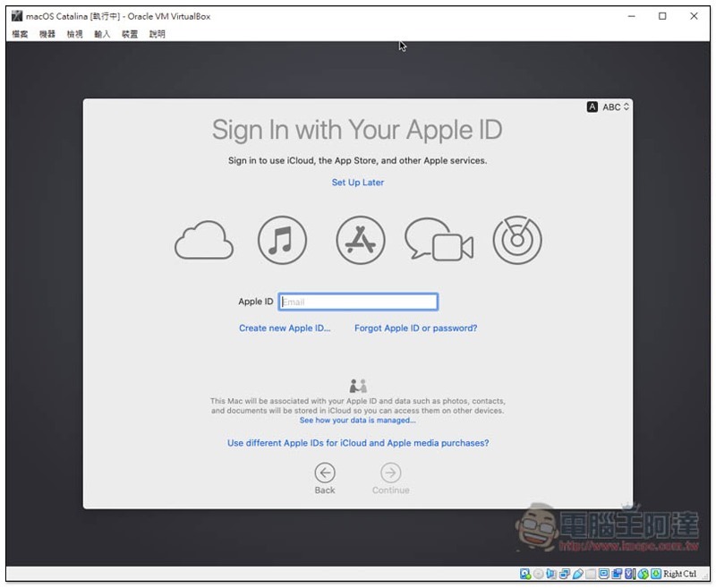Click the hard disk activity status icon
The image size is (716, 588).
pos(525,574)
